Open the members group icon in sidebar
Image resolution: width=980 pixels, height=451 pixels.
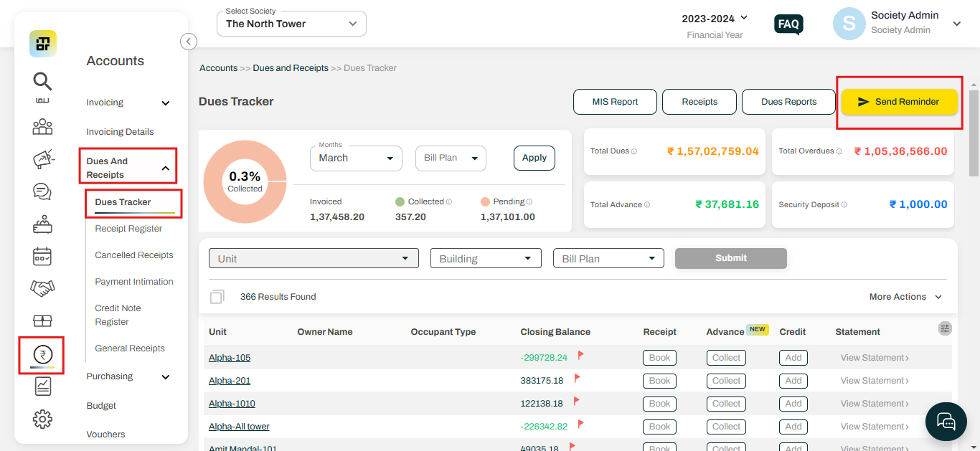pos(42,128)
